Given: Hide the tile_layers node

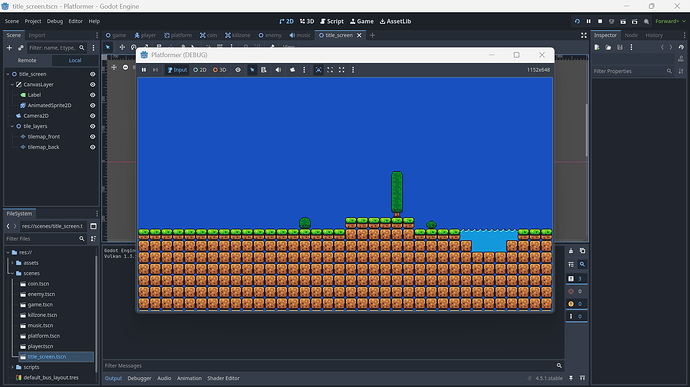Looking at the screenshot, I should (x=92, y=126).
